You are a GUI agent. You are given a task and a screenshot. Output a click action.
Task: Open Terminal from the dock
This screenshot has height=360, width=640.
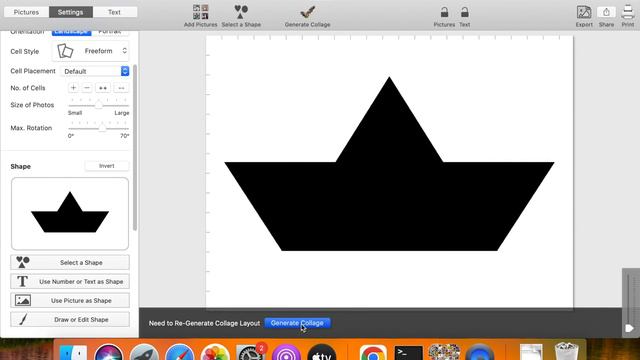click(408, 353)
